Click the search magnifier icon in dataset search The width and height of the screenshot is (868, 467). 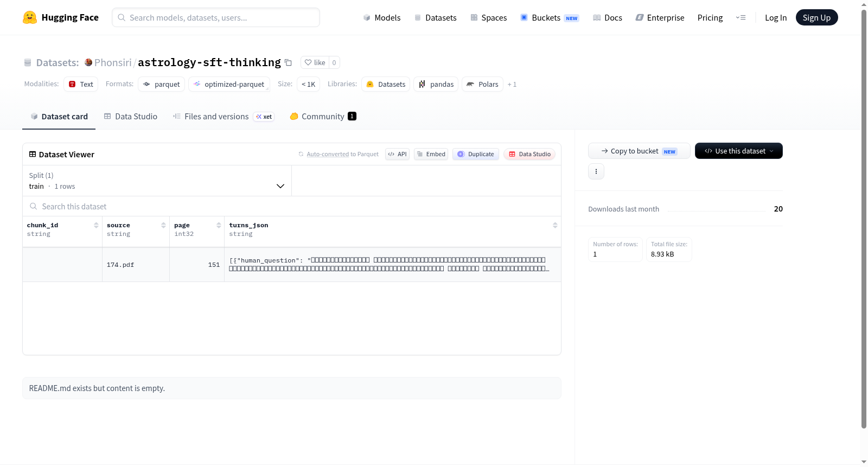tap(34, 206)
